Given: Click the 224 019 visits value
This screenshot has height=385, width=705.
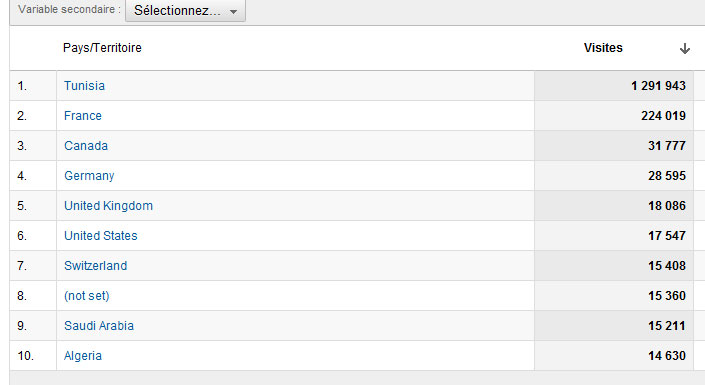Looking at the screenshot, I should (663, 116).
